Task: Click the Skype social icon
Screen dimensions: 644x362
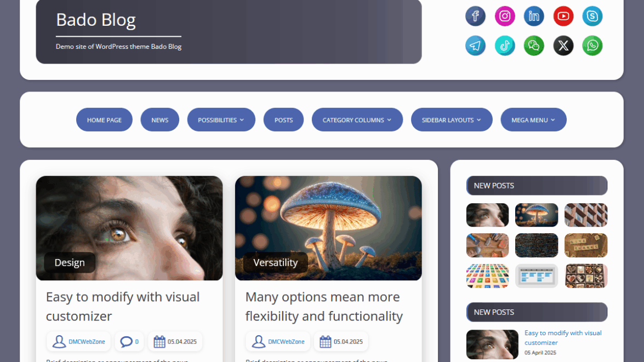Action: pyautogui.click(x=592, y=16)
